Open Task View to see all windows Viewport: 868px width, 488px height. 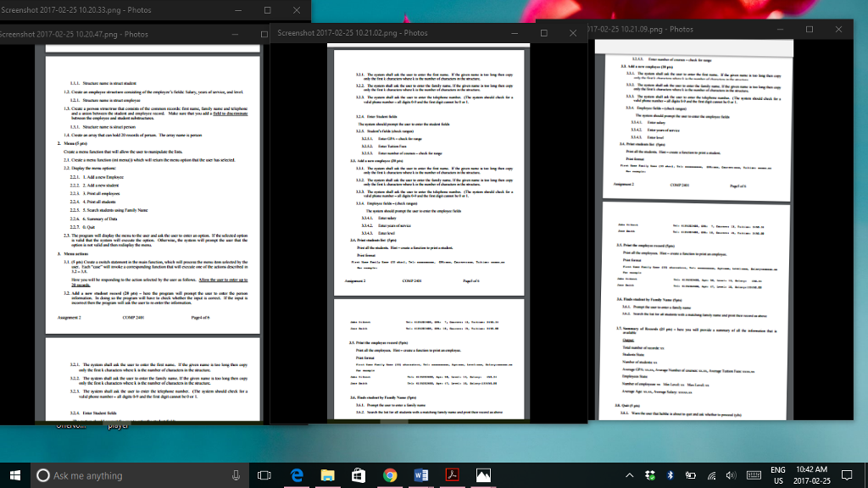[264, 475]
